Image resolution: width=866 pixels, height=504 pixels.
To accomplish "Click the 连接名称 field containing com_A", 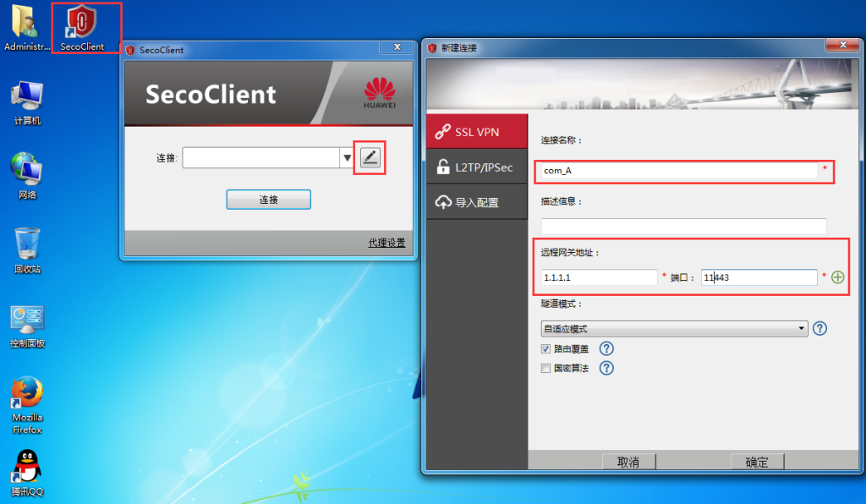I will point(679,171).
